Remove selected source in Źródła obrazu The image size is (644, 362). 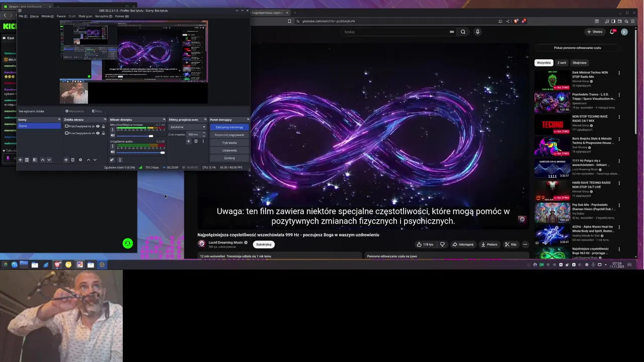tap(72, 160)
